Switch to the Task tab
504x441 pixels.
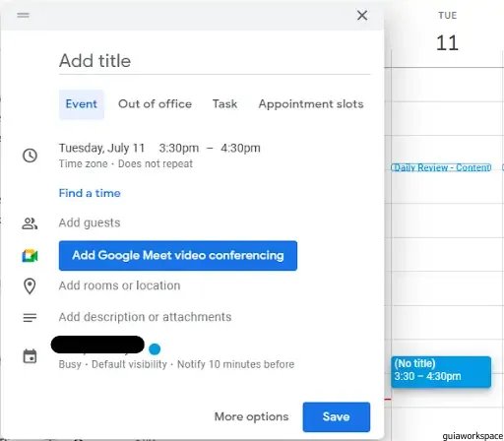tap(224, 104)
